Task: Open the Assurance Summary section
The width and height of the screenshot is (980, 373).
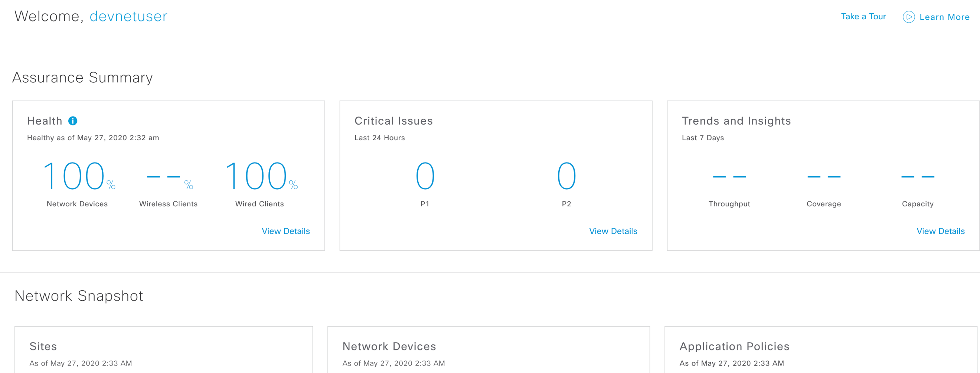Action: (82, 78)
